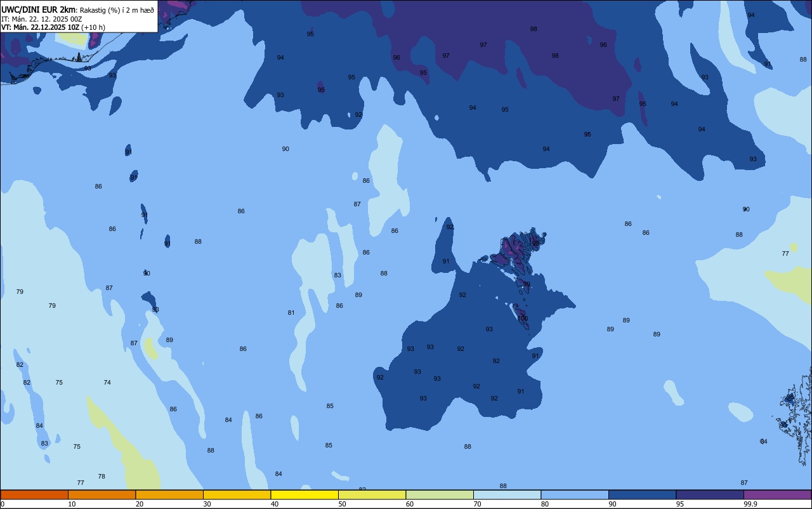The width and height of the screenshot is (812, 509).
Task: Click the '78' humidity value on the map
Action: (x=101, y=477)
